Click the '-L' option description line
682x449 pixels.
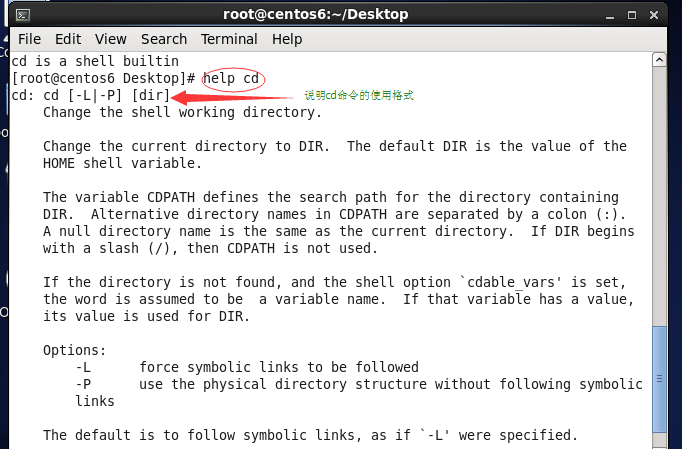[x=247, y=367]
